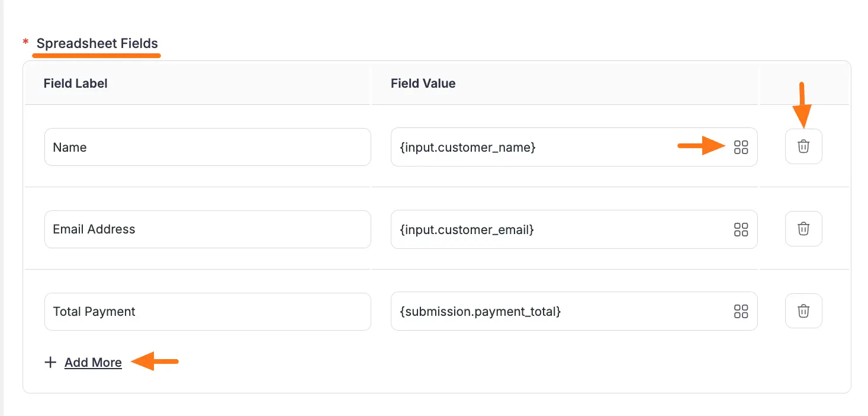
Task: Click the Field Label column header
Action: 75,84
